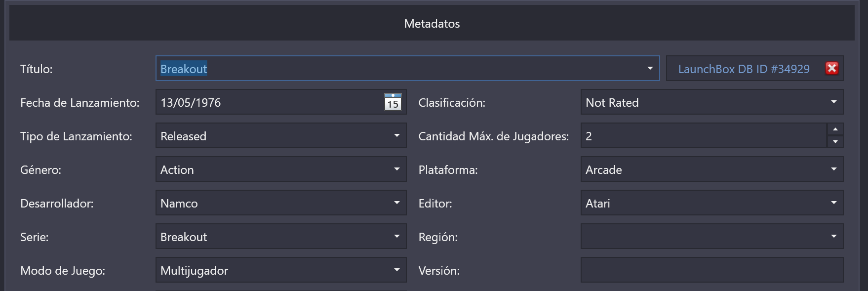
Task: Click the Metadatos section header
Action: pyautogui.click(x=432, y=23)
